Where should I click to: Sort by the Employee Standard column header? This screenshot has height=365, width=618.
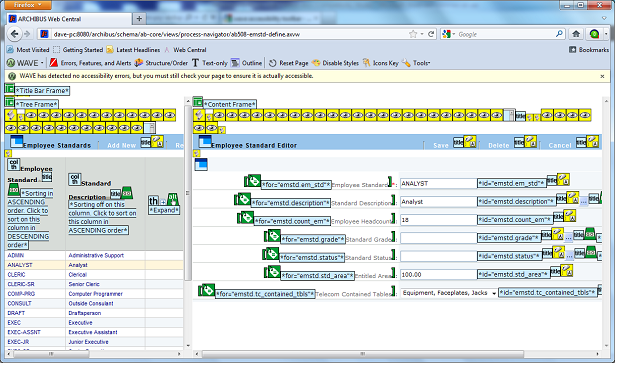point(30,174)
